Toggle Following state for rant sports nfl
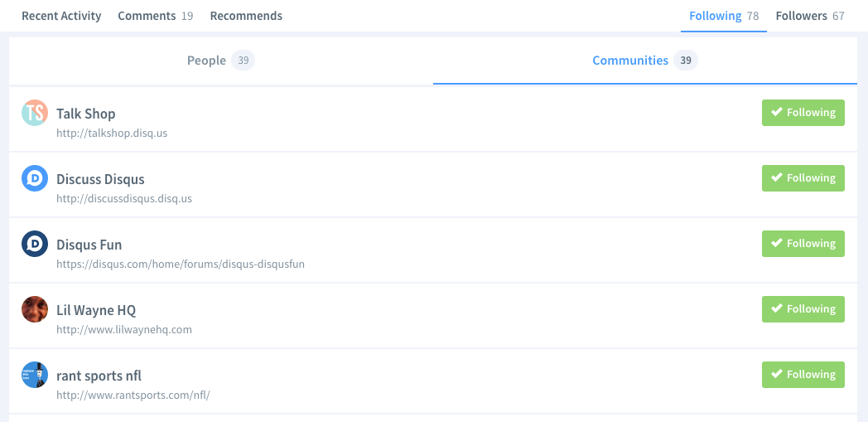Screen dimensions: 868x422 [x=803, y=375]
